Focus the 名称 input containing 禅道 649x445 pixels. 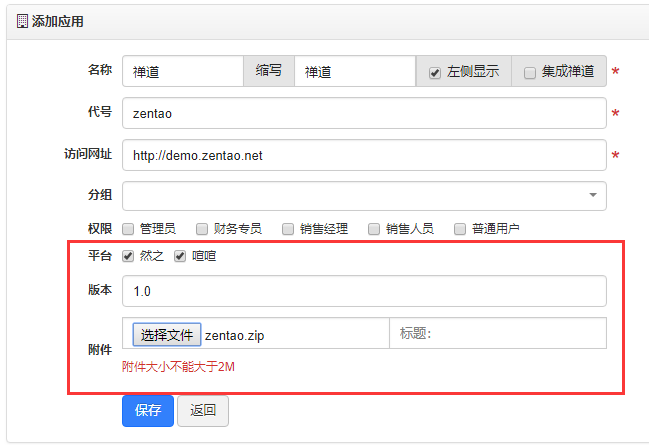point(183,72)
